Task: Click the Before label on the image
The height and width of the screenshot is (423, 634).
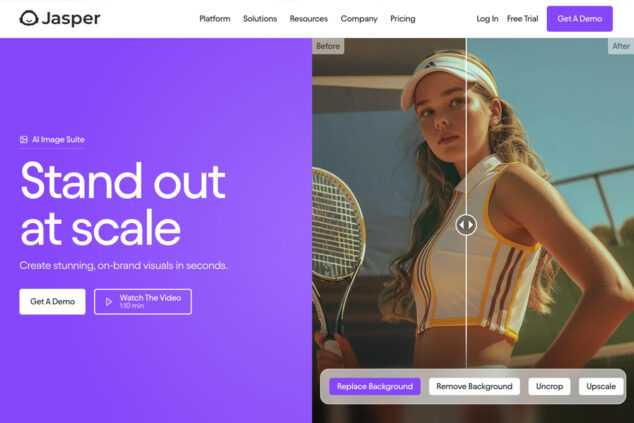Action: pos(328,46)
